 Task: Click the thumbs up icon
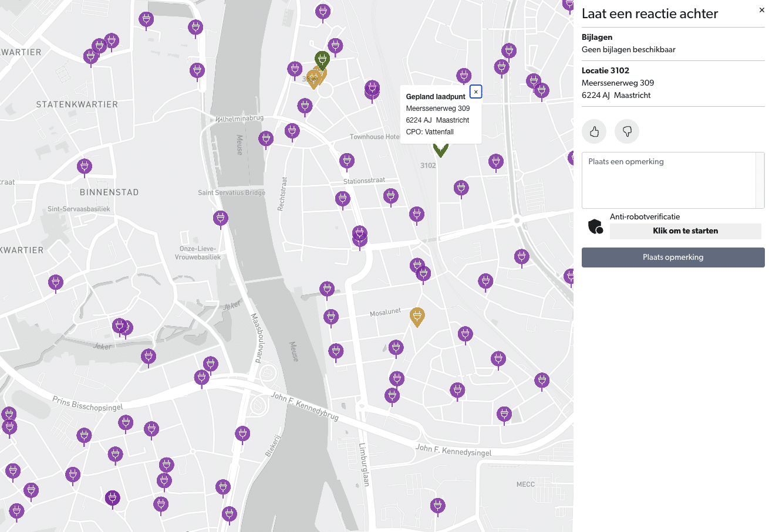pyautogui.click(x=594, y=131)
